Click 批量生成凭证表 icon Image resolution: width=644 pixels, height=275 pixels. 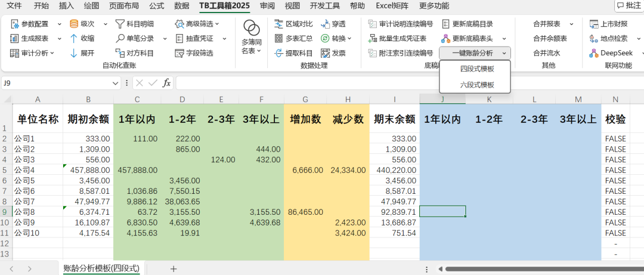373,39
